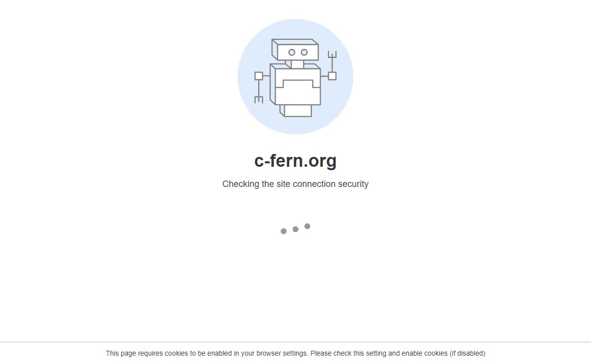Screen dimensions: 591x364
Task: Click the robot's base leg block
Action: (296, 111)
